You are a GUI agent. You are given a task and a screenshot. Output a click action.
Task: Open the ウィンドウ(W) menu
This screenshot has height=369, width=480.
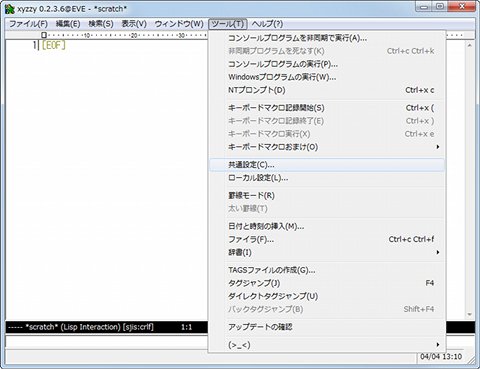coord(179,24)
